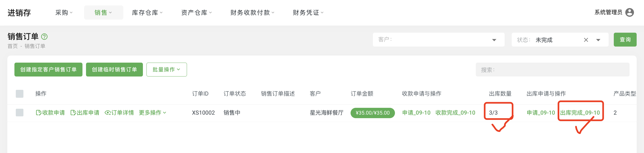The width and height of the screenshot is (644, 153).
Task: Open the 出库完成_09-10 link
Action: pyautogui.click(x=580, y=113)
